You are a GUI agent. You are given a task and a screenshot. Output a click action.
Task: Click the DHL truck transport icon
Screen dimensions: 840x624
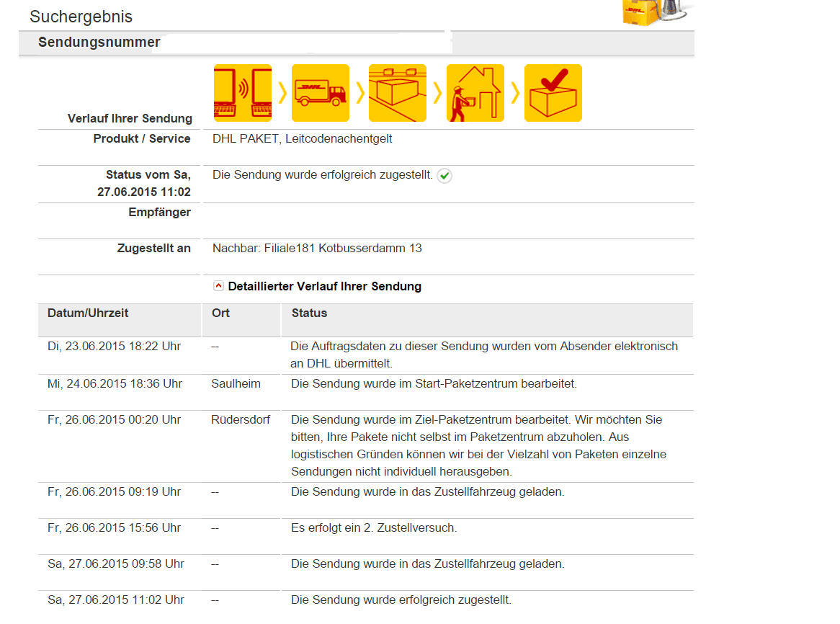321,93
